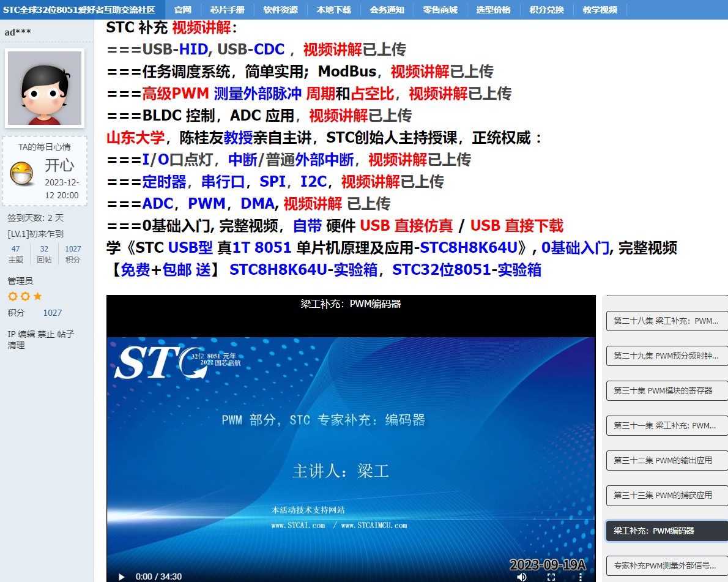Open the 零售商城 navigation item
The width and height of the screenshot is (728, 582).
point(440,10)
